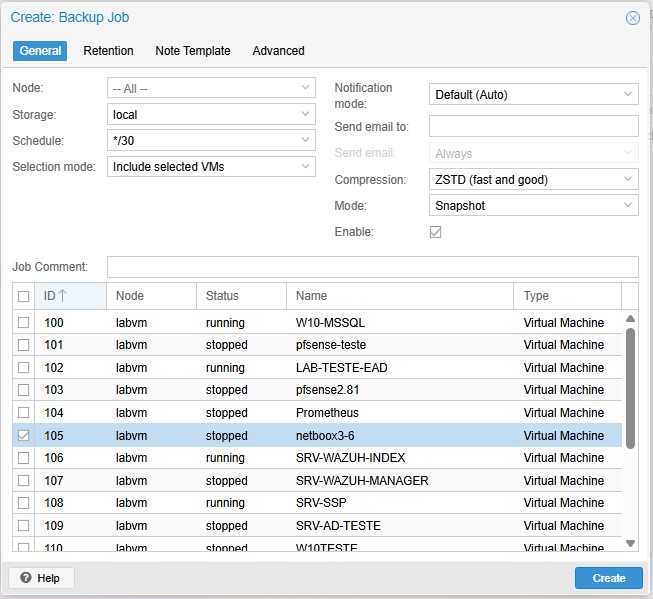Toggle the Enable checkbox
The width and height of the screenshot is (653, 599).
(435, 232)
